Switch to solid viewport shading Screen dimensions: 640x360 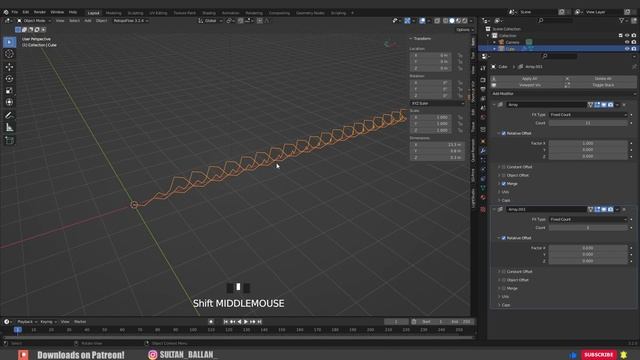point(452,20)
